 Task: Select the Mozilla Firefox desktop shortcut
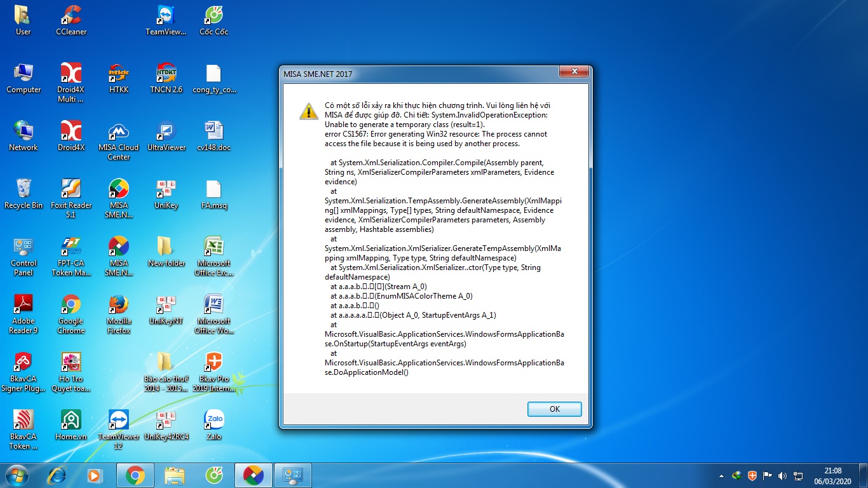coord(119,314)
